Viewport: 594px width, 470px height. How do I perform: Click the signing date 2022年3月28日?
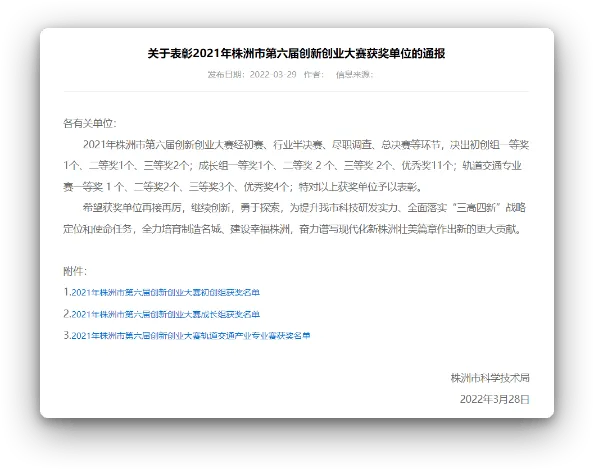point(494,399)
